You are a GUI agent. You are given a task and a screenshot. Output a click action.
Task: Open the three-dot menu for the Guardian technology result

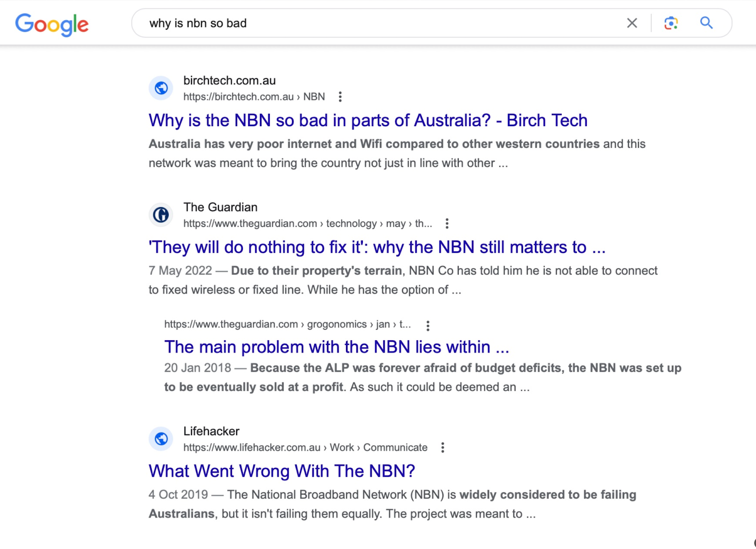click(447, 223)
